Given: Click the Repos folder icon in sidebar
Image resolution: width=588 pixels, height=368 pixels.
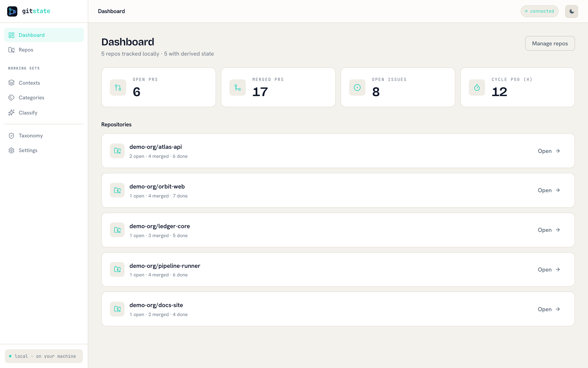Looking at the screenshot, I should pyautogui.click(x=11, y=50).
